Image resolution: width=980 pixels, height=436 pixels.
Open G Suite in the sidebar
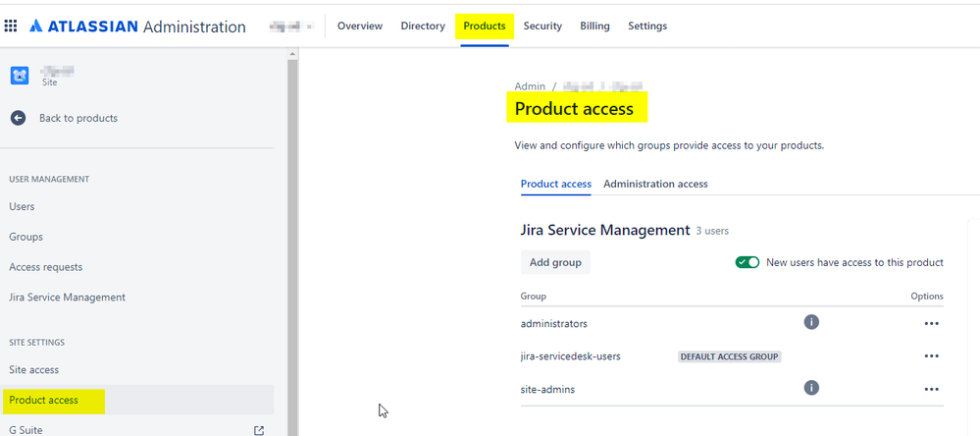click(26, 430)
